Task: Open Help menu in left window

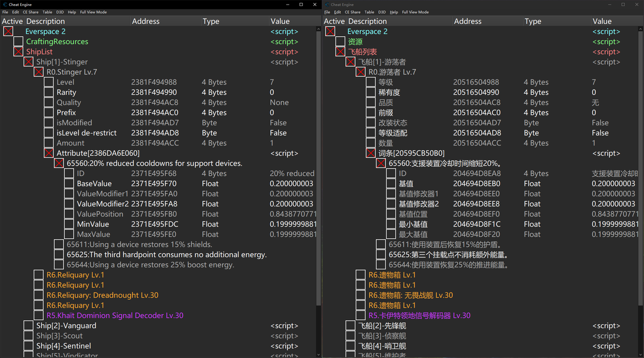Action: 72,12
